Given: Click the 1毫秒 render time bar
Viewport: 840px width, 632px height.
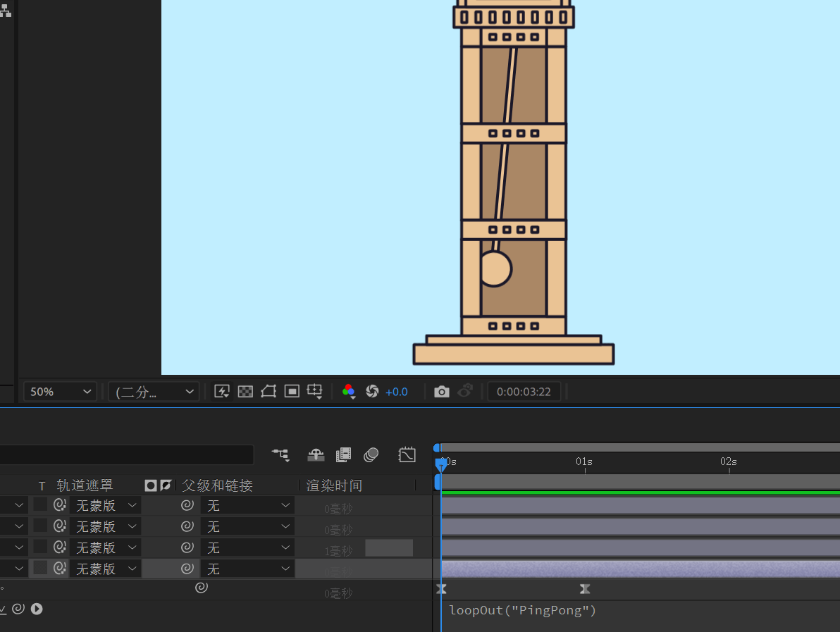Looking at the screenshot, I should tap(389, 547).
